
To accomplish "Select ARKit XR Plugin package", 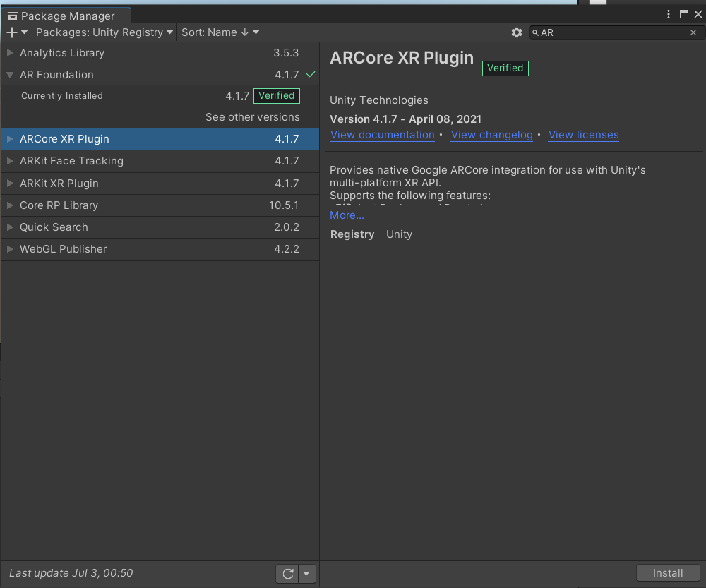I will [160, 184].
